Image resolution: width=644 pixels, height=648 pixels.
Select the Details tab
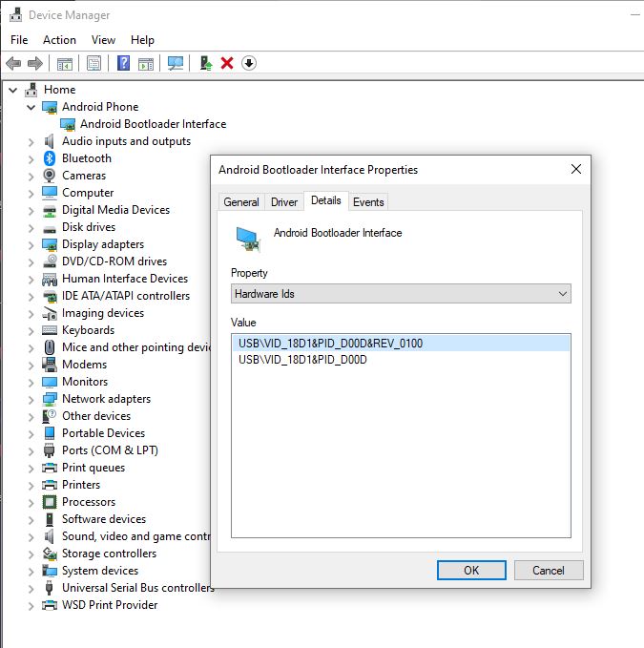tap(326, 200)
